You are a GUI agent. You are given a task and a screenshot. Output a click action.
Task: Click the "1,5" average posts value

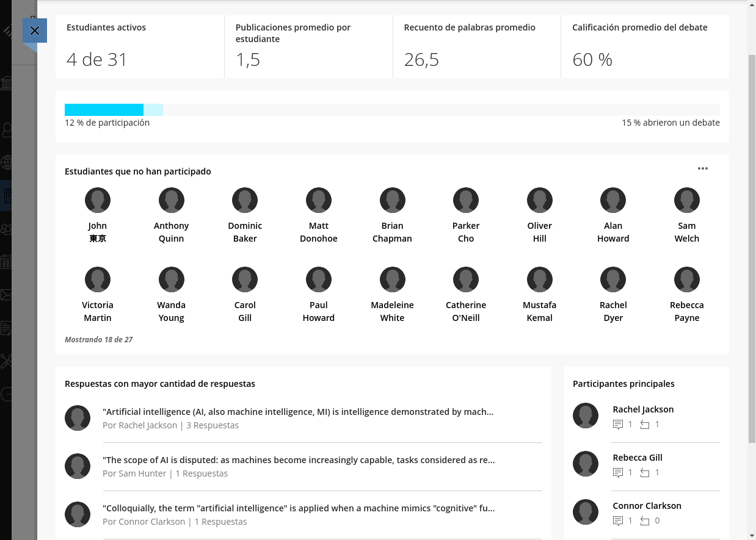pos(248,59)
